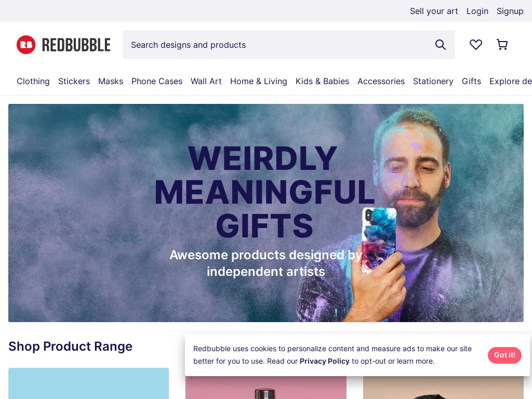The height and width of the screenshot is (399, 532).
Task: Select the Kids & Babies category
Action: pos(322,82)
